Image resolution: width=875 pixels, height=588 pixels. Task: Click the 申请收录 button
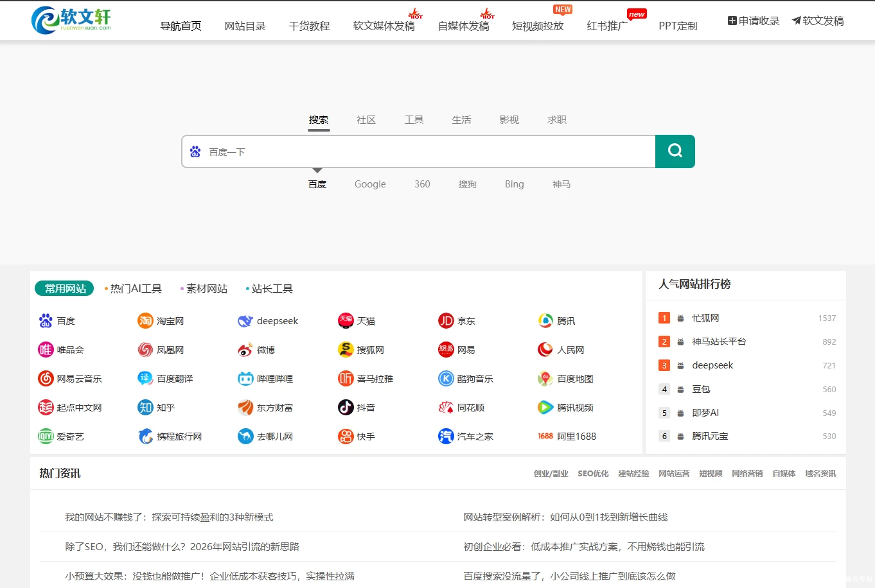click(752, 20)
